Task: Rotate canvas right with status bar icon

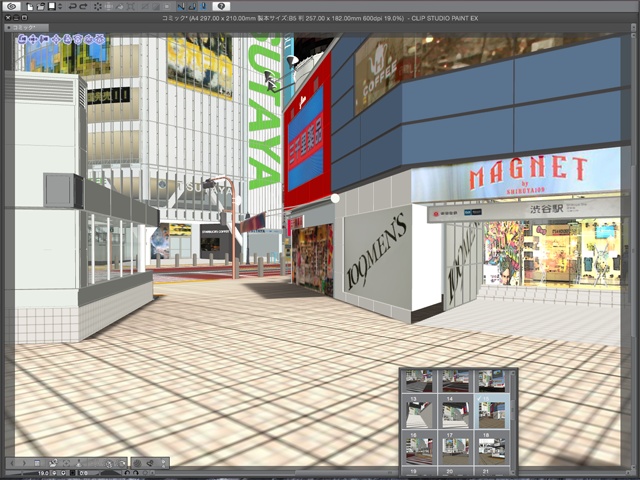Action: (136, 473)
